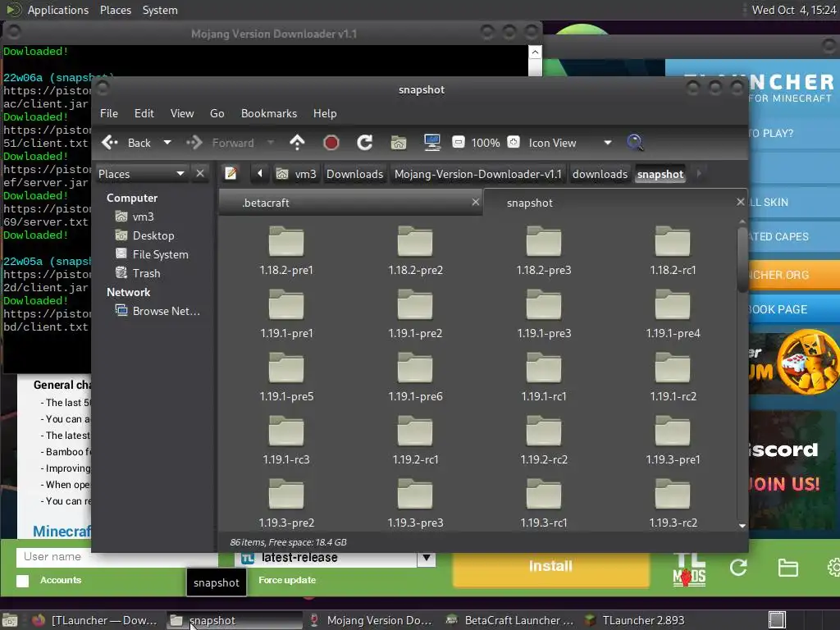The image size is (840, 630).
Task: Open Trash in the sidebar
Action: click(146, 273)
